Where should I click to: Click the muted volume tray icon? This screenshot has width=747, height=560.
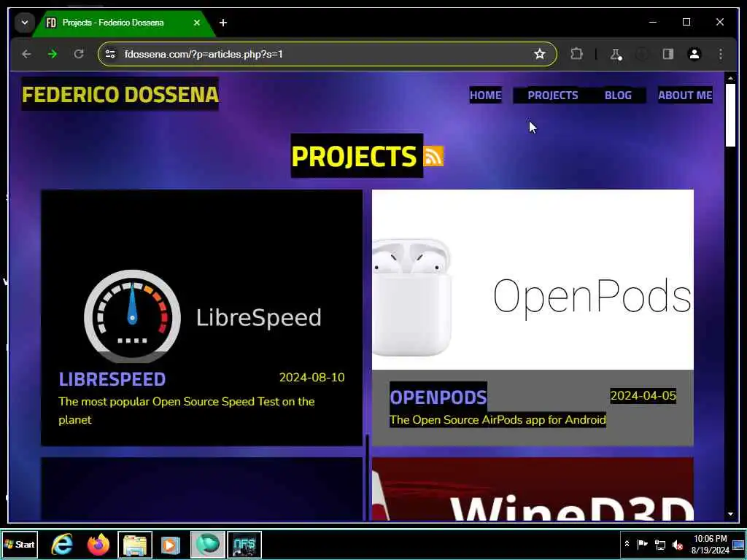678,544
